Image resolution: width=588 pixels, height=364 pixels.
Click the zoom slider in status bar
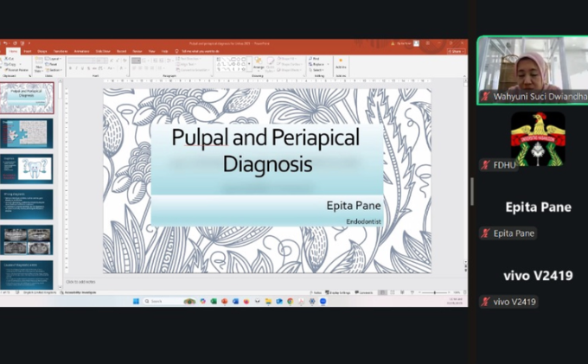(x=434, y=293)
